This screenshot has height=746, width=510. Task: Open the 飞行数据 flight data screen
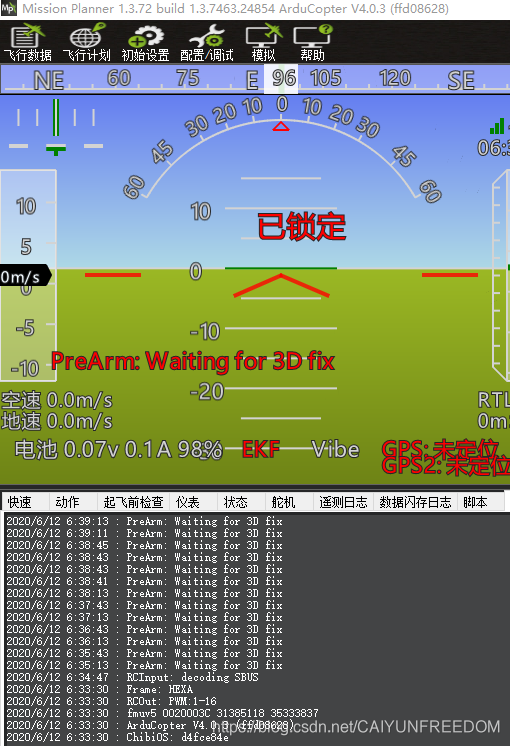tap(28, 43)
